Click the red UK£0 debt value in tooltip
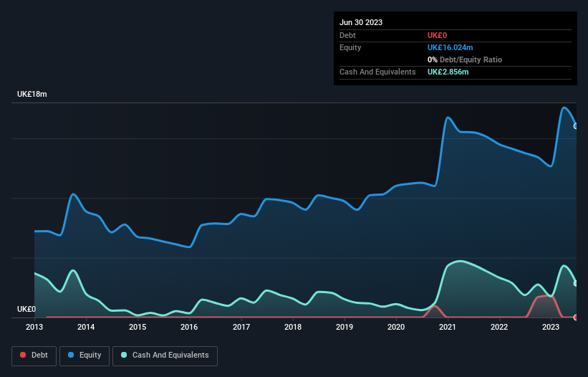The height and width of the screenshot is (377, 588). [x=438, y=35]
